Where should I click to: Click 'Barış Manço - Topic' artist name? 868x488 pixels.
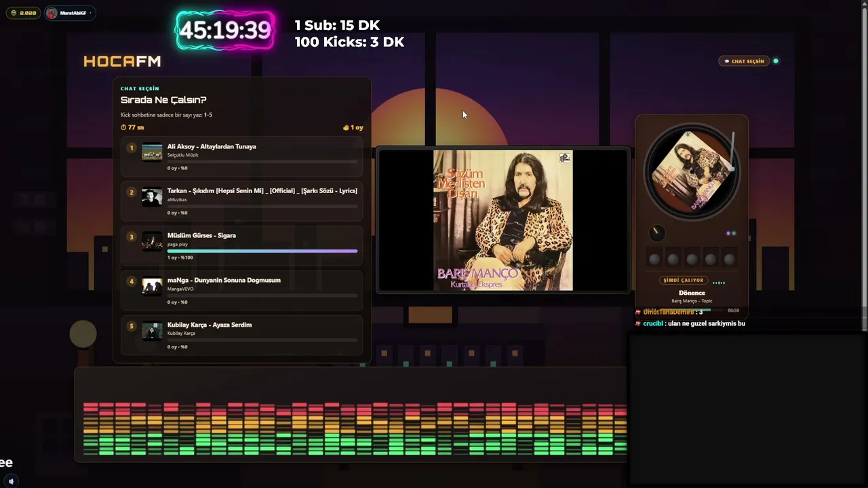coord(692,301)
